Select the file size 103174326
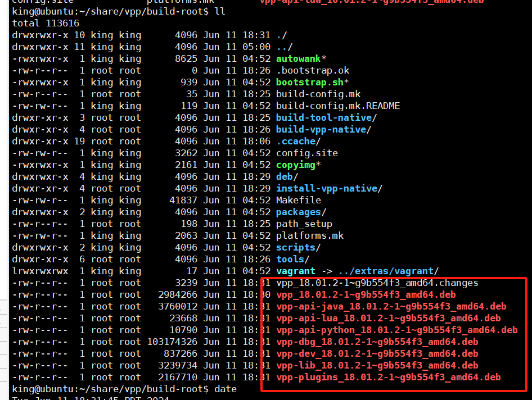 tap(172, 342)
